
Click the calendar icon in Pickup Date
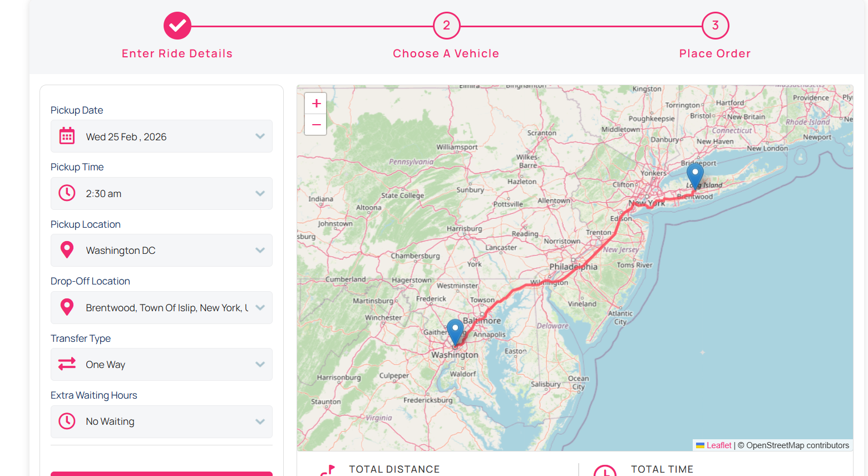[67, 136]
